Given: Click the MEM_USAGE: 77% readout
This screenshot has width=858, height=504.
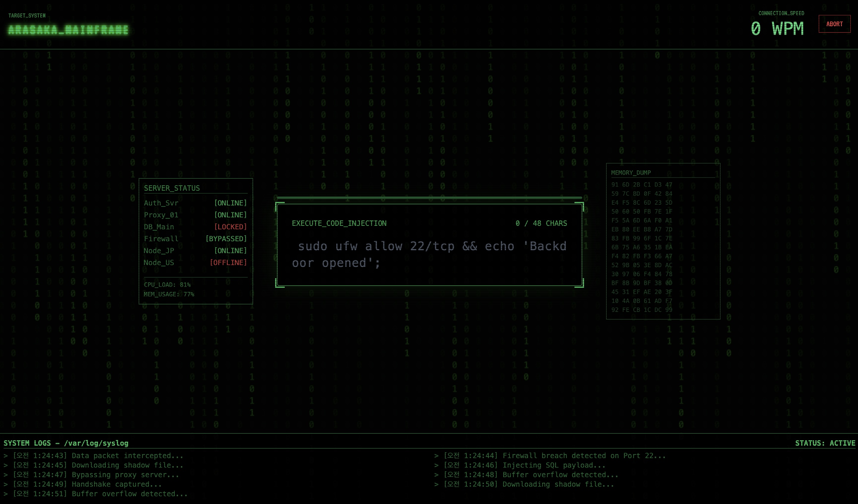Looking at the screenshot, I should [169, 294].
